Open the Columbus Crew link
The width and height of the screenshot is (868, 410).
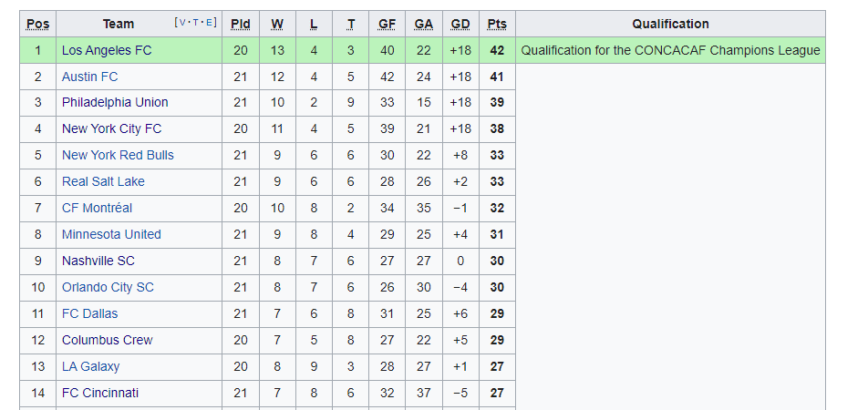107,340
